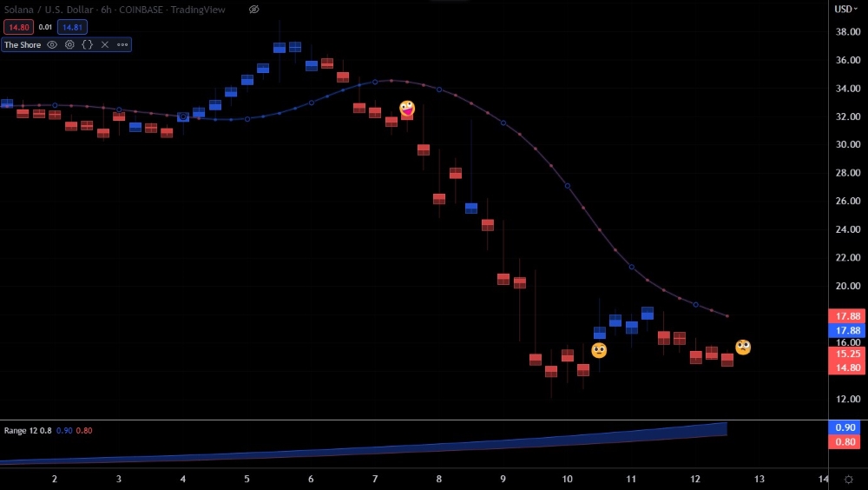Click date 13 on the time axis
Screen dimensions: 868x490
coord(759,479)
